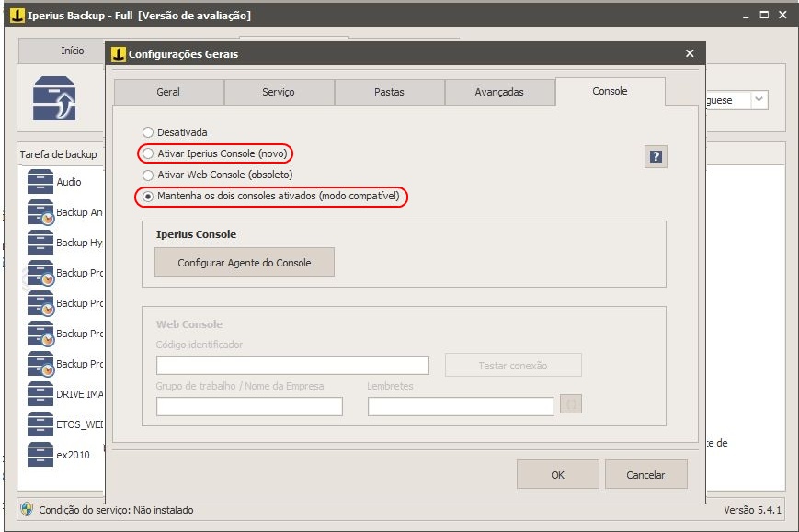The width and height of the screenshot is (799, 532).
Task: Click the Grupo de trabalho input field
Action: [x=249, y=406]
